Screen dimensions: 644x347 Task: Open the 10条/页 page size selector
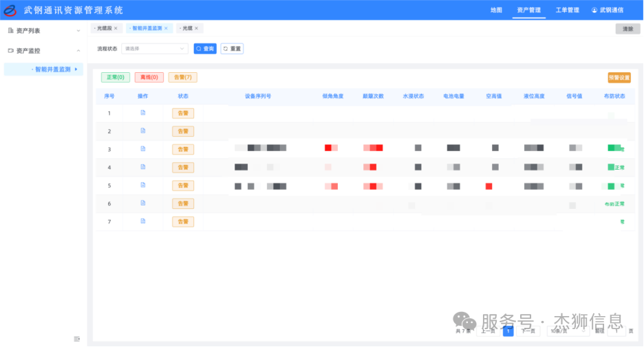tap(566, 331)
